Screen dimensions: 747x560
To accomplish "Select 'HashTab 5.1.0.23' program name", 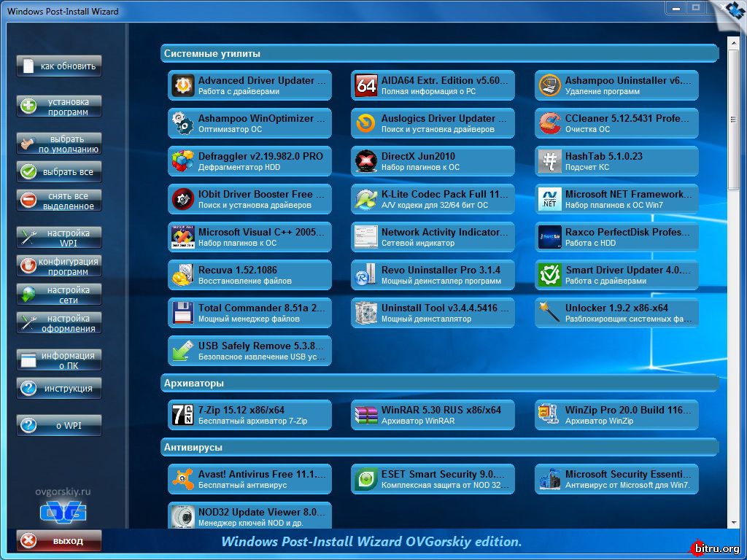I will [603, 156].
